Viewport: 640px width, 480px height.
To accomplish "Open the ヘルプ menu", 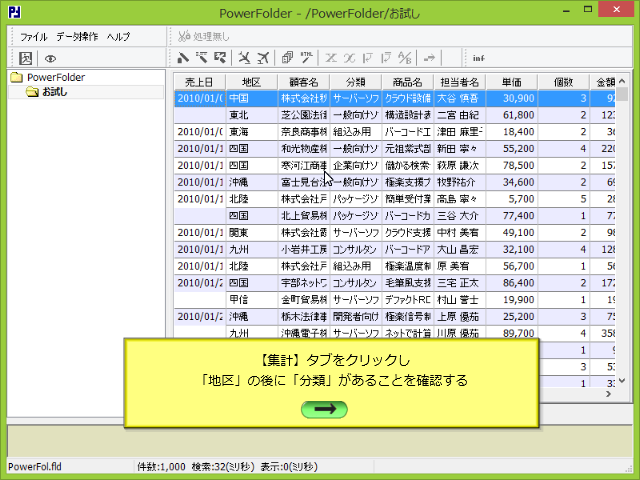I will [x=118, y=37].
